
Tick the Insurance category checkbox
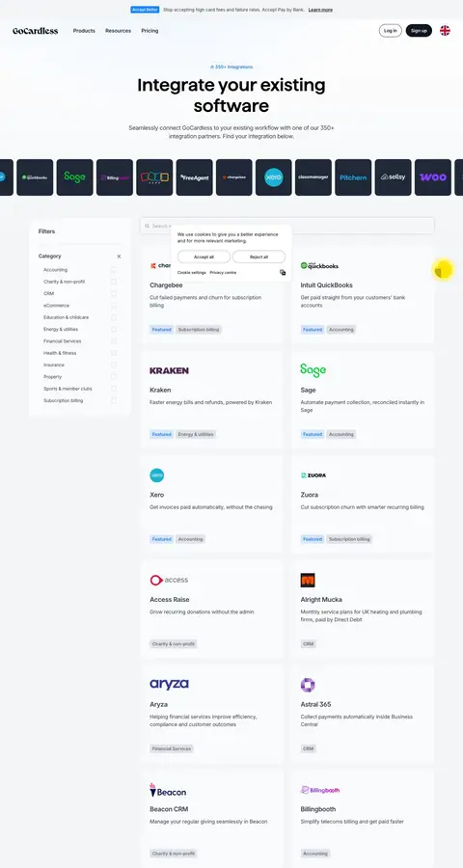pyautogui.click(x=114, y=365)
